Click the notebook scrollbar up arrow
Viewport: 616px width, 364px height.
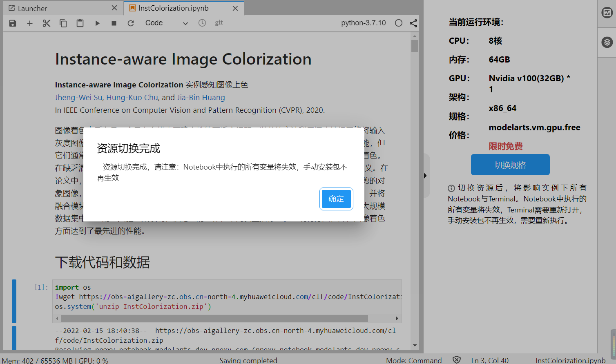(415, 36)
